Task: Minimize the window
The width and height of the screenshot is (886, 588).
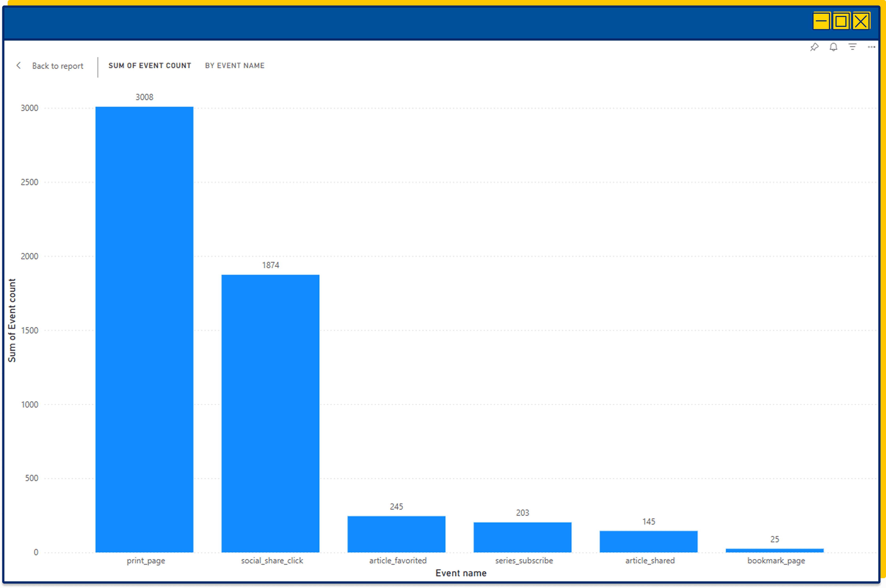Action: coord(821,21)
